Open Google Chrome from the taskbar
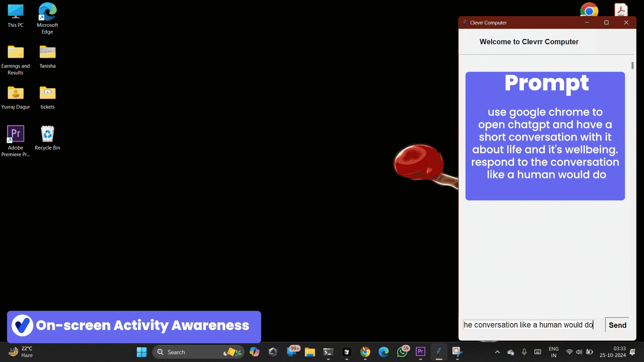644x362 pixels. click(x=365, y=352)
